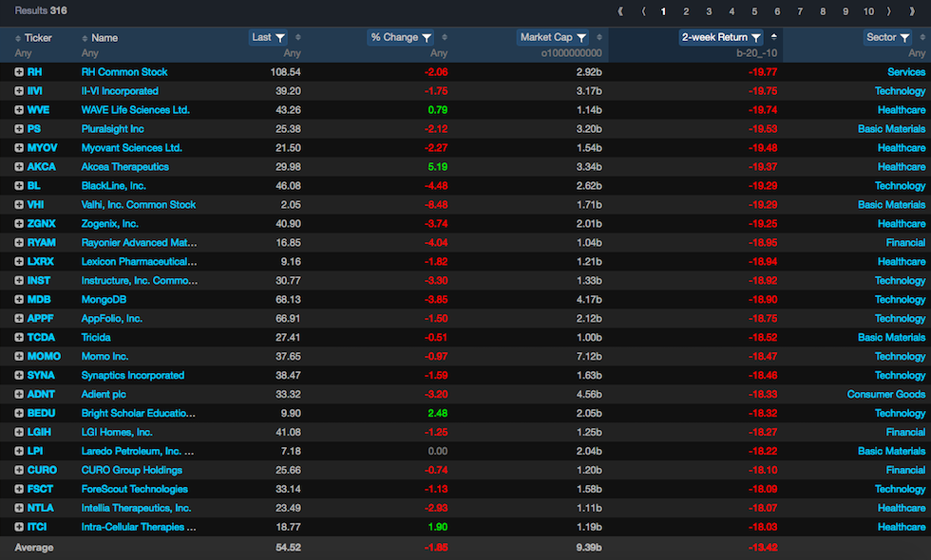Open the % Change column filter button

click(401, 37)
